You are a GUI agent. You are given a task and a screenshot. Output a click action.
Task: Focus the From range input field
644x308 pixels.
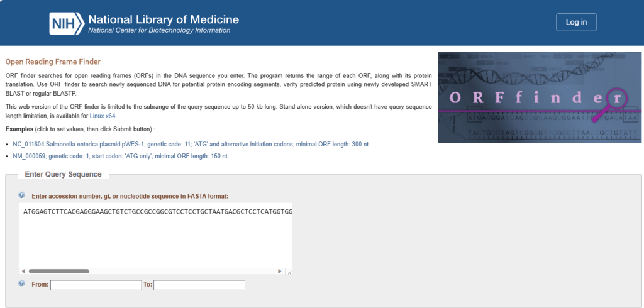pos(96,285)
